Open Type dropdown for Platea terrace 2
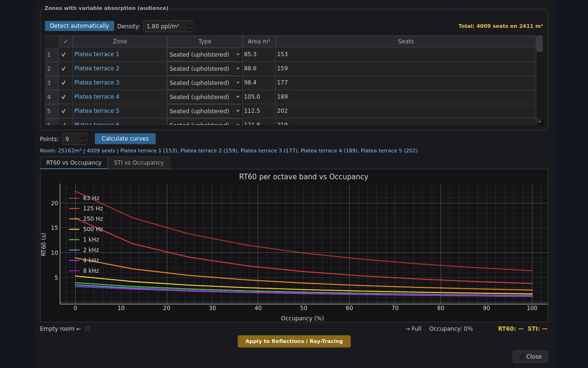 click(205, 69)
